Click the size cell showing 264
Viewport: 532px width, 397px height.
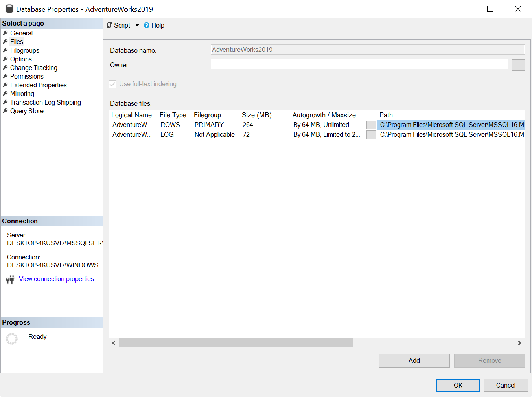265,125
